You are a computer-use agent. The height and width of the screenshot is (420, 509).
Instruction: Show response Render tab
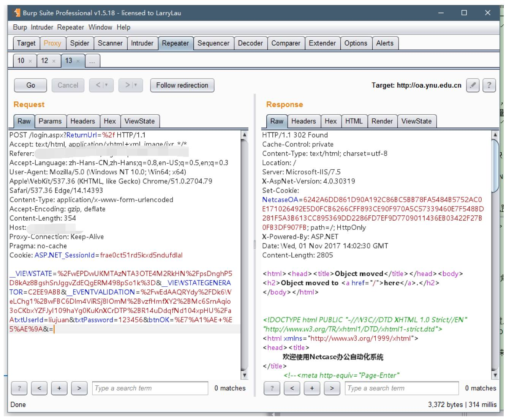pos(382,121)
